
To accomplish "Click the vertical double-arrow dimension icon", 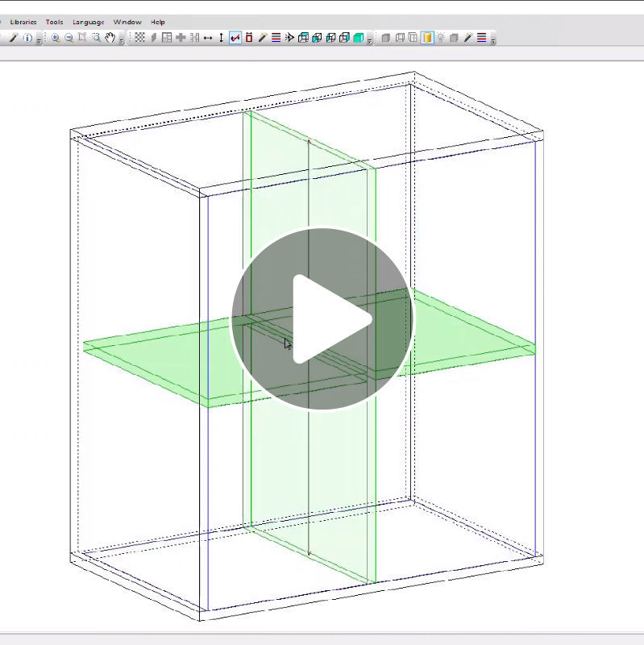I will [222, 38].
